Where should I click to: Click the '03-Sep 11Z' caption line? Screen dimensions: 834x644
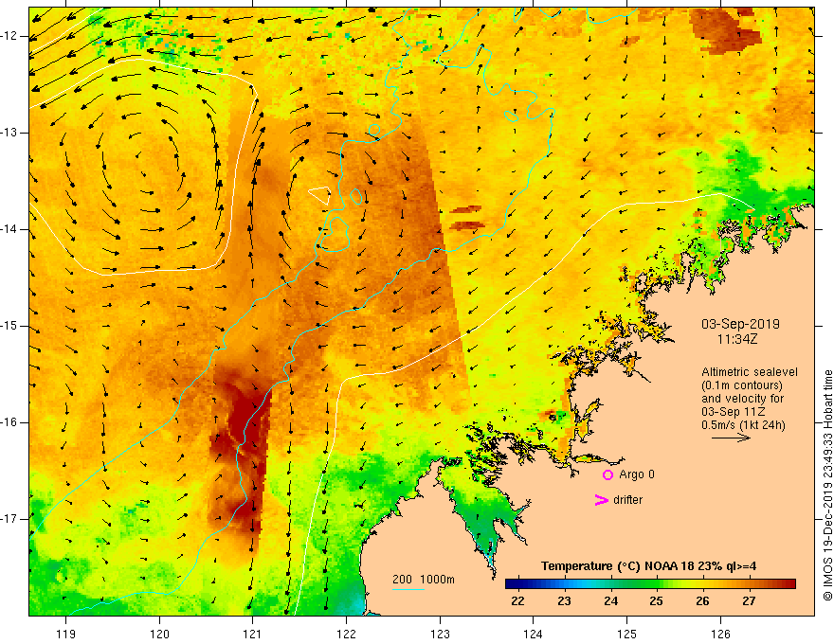click(x=734, y=412)
